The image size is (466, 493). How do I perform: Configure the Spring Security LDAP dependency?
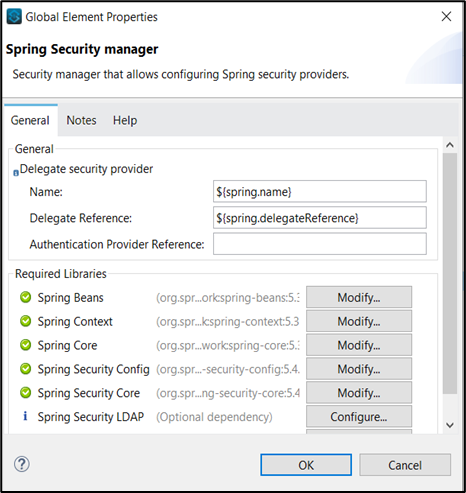(x=359, y=417)
